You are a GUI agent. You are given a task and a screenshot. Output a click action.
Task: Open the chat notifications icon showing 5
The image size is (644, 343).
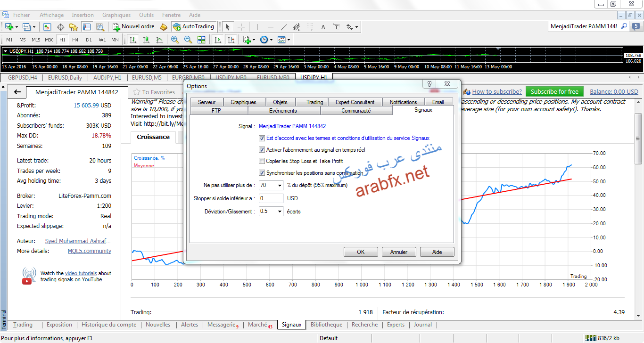[636, 27]
